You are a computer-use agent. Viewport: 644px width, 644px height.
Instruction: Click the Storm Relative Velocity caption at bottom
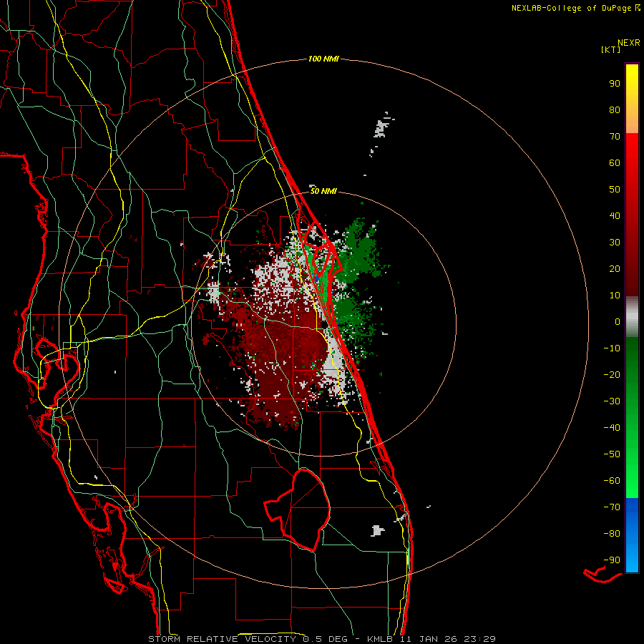(321, 639)
